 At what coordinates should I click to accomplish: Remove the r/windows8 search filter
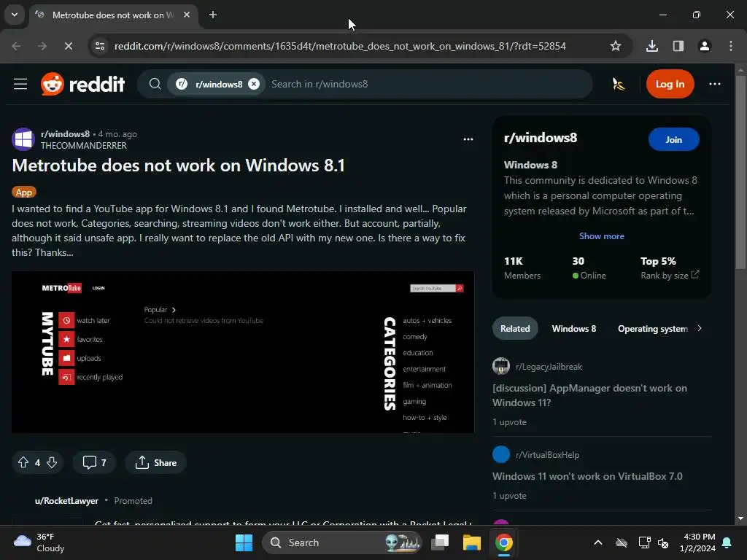[x=254, y=85]
